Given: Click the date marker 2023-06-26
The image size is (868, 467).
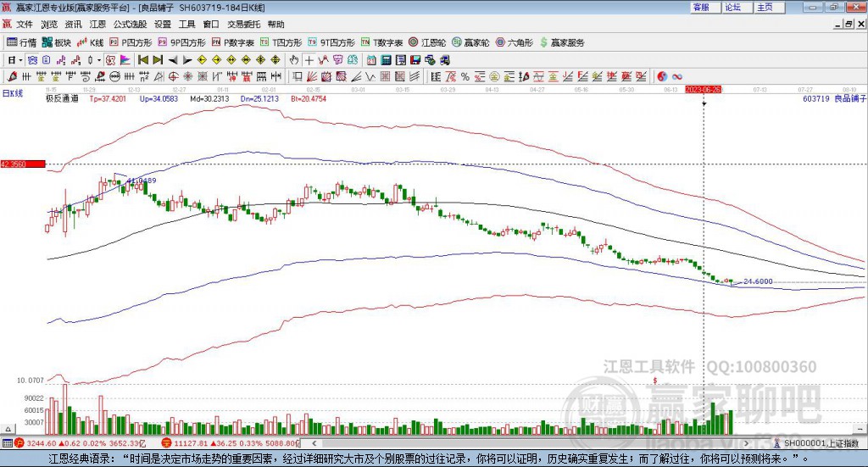Looking at the screenshot, I should (x=703, y=89).
